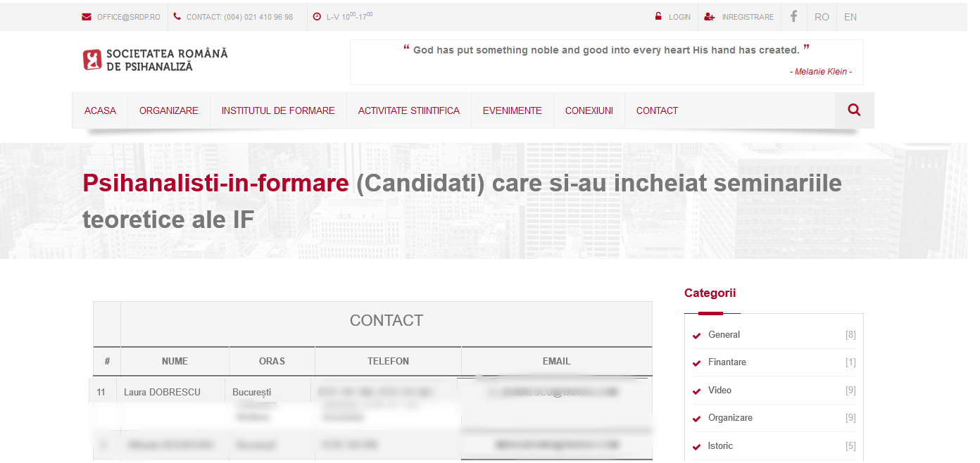The image size is (980, 463).
Task: Select the Video category link
Action: click(x=720, y=390)
